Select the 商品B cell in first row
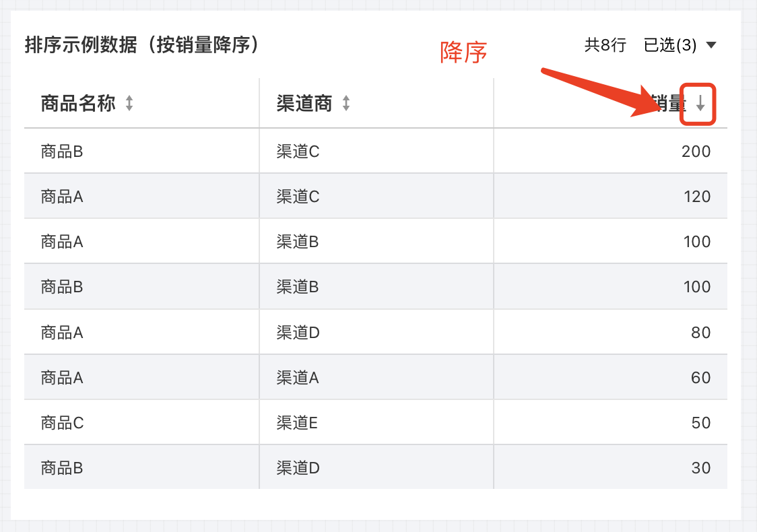 pos(141,151)
